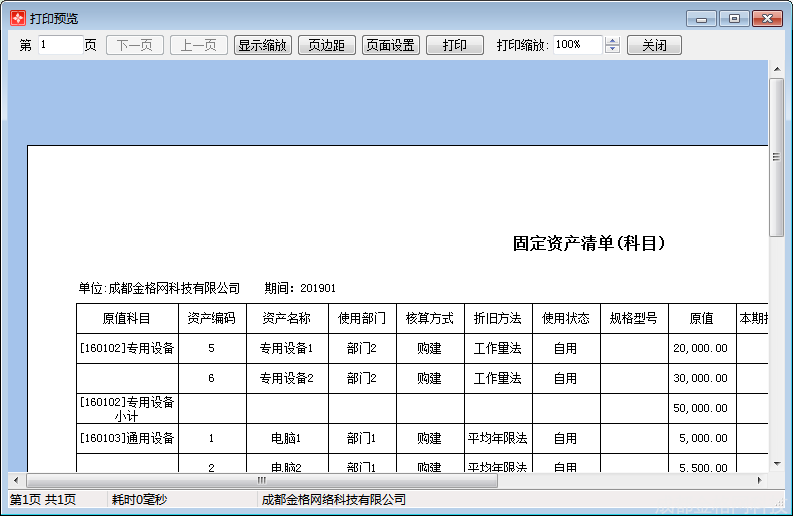793x516 pixels.
Task: Increase print zoom with up stepper arrow
Action: [613, 41]
